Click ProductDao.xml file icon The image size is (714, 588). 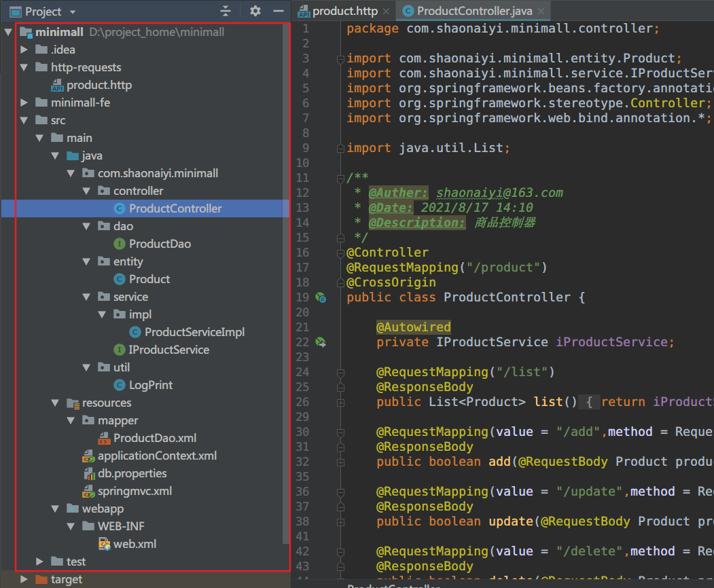(104, 438)
